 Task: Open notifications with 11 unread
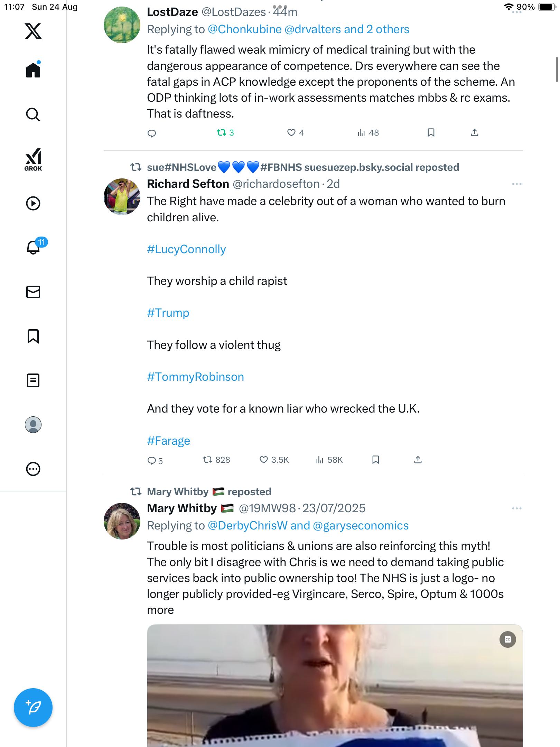(x=34, y=247)
